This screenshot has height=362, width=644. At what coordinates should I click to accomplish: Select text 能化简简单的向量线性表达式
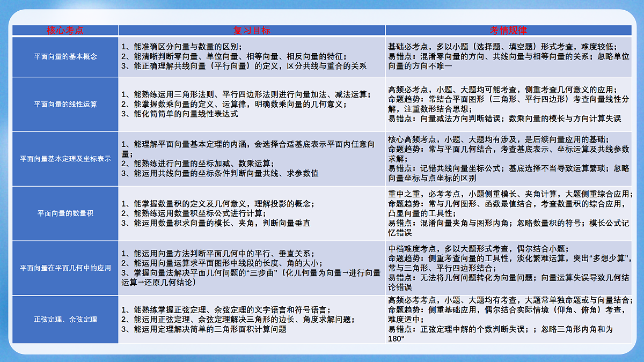pos(185,114)
